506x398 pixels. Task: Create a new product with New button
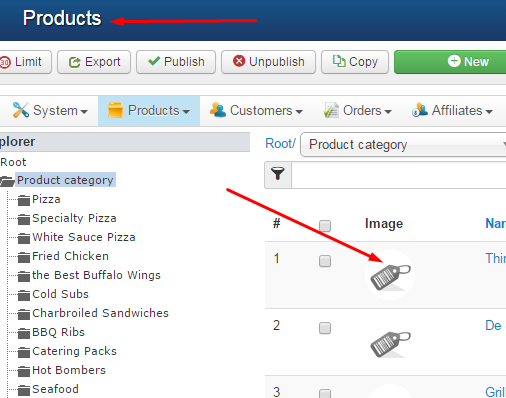tap(450, 62)
